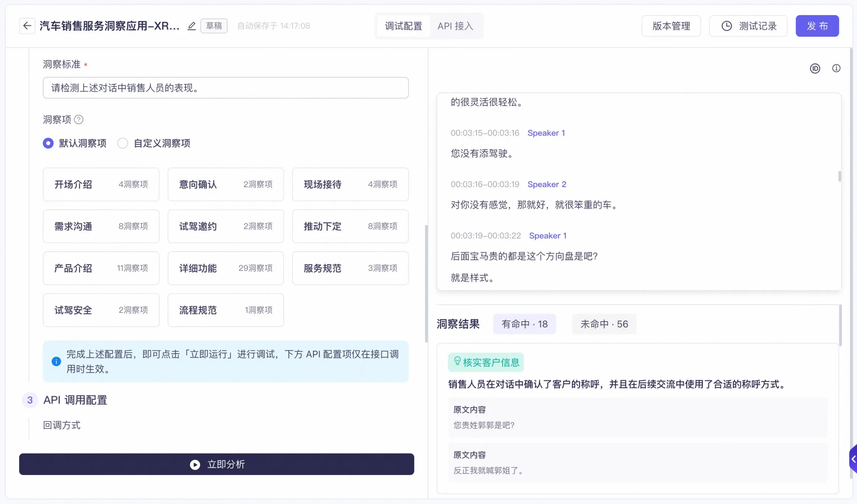Open the 详细功能 insight card

coord(226,268)
